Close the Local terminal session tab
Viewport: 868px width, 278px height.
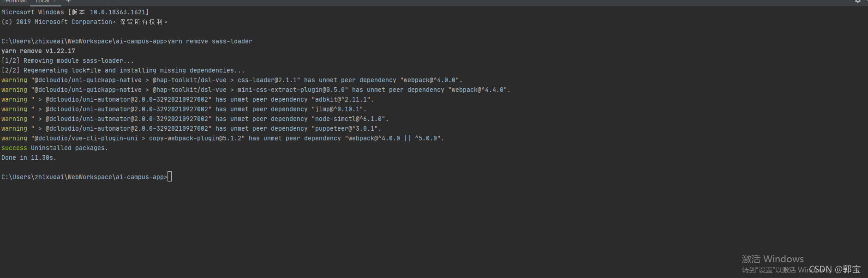point(54,1)
